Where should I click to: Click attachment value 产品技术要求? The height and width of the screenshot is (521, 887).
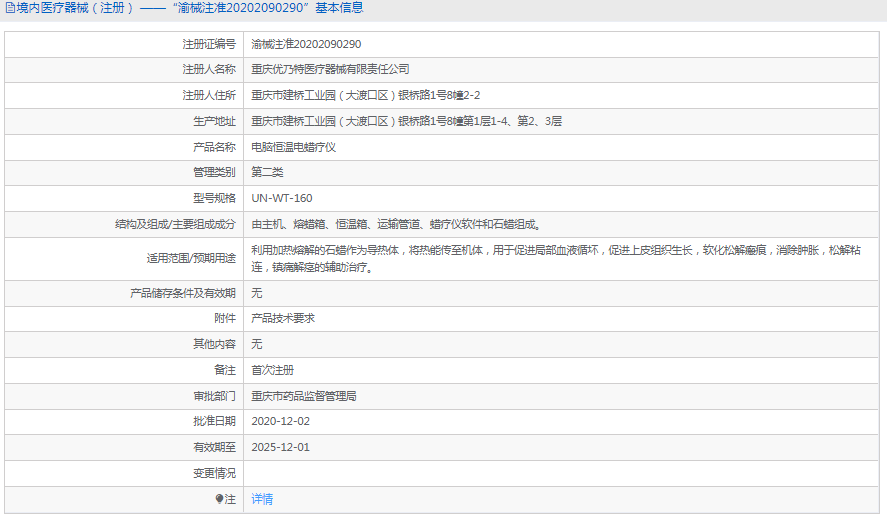[283, 318]
